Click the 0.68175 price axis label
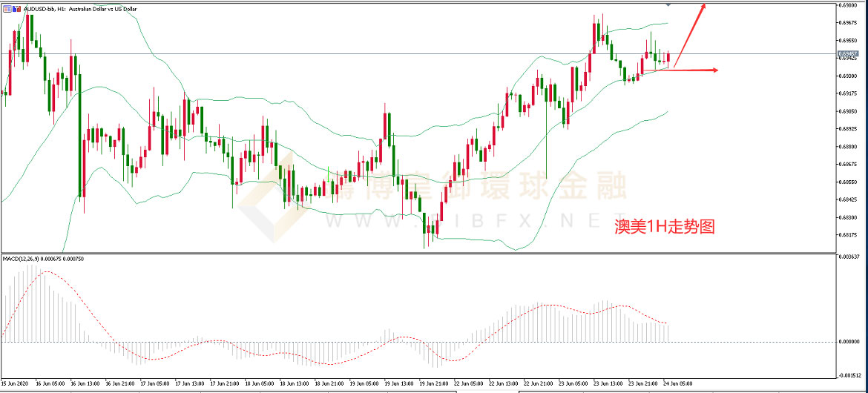 tap(848, 235)
